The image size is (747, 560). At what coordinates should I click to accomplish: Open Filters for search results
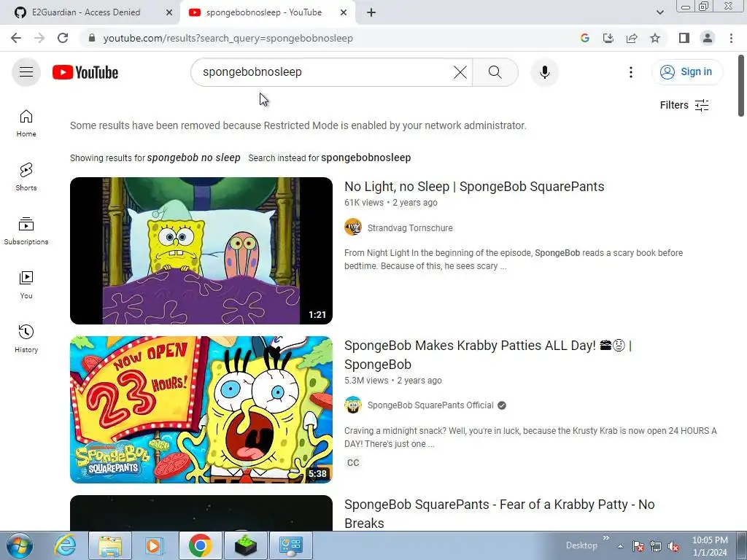[684, 105]
